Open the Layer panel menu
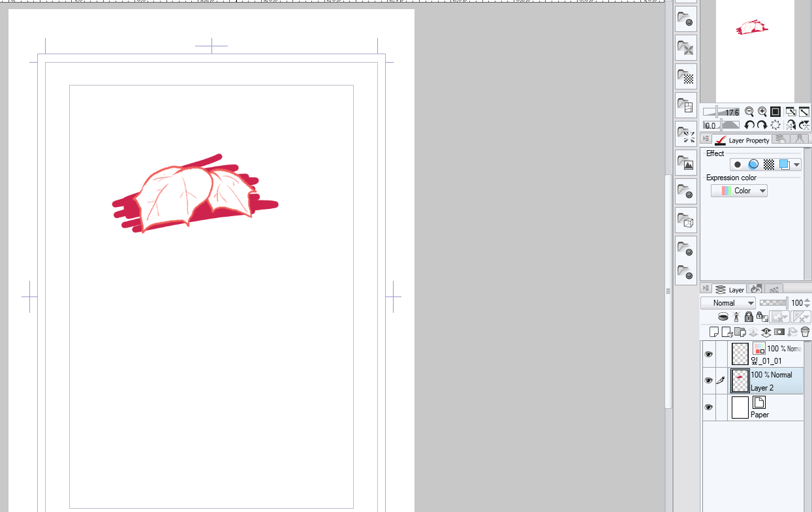 coord(706,289)
